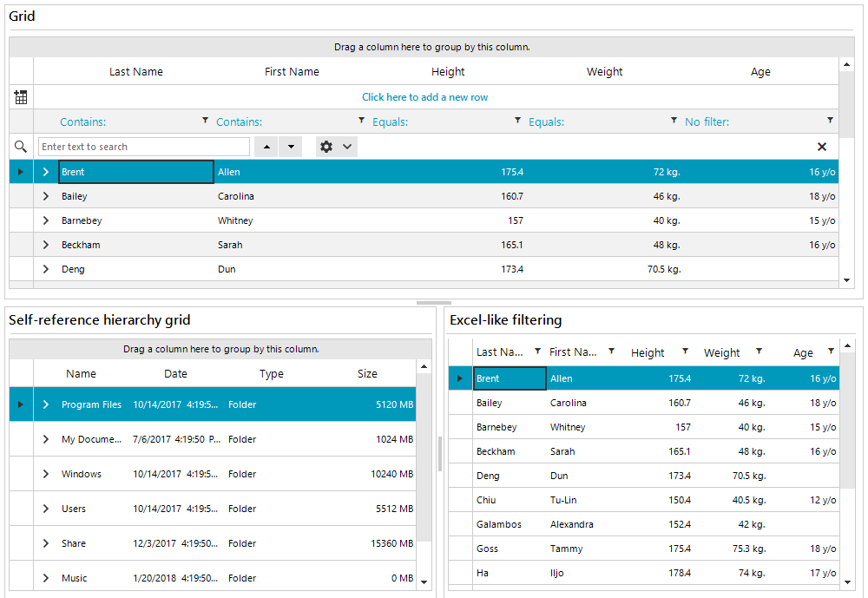The width and height of the screenshot is (868, 598).
Task: Click the grid header selector icon above row headers
Action: (21, 96)
